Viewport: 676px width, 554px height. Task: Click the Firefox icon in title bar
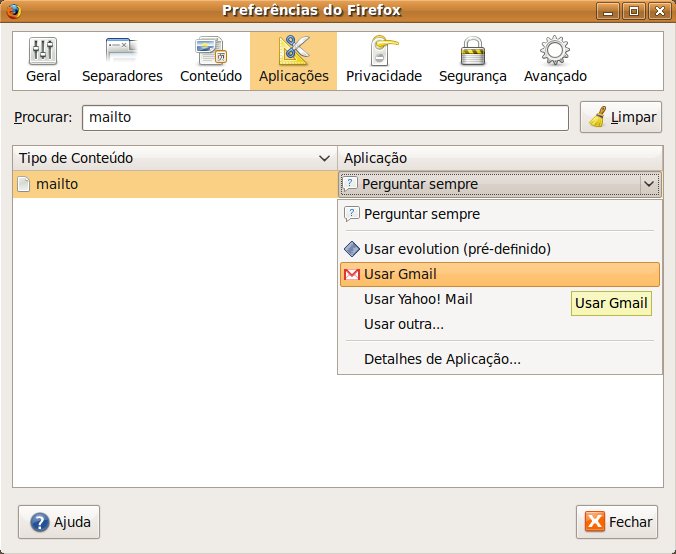click(13, 10)
